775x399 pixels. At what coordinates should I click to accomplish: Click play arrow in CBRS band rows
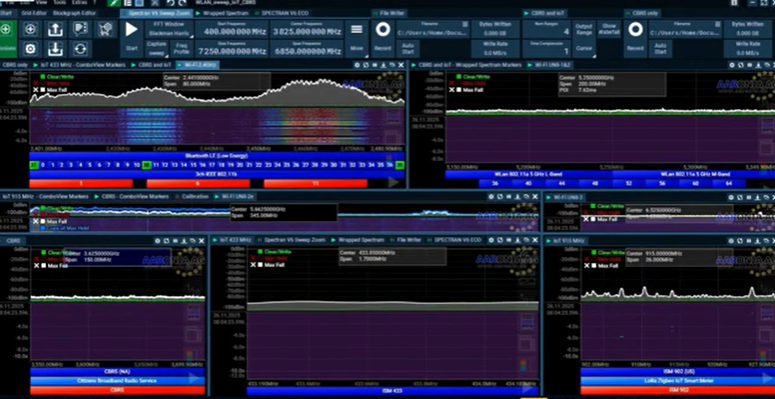click(x=194, y=379)
